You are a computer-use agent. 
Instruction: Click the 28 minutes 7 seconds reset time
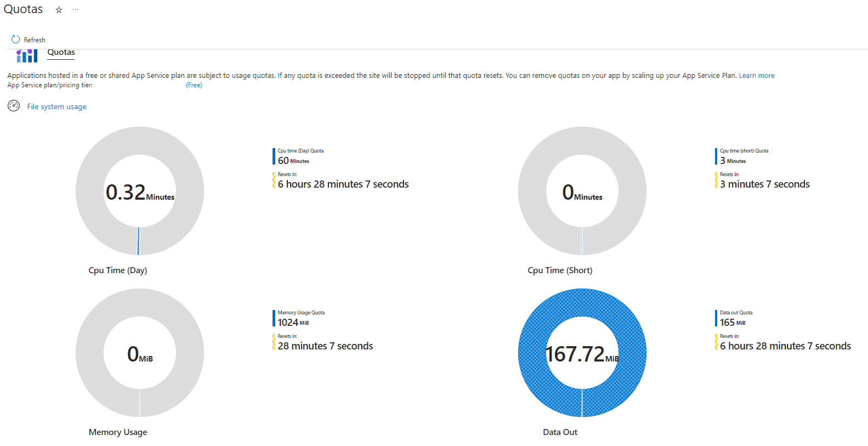(325, 346)
